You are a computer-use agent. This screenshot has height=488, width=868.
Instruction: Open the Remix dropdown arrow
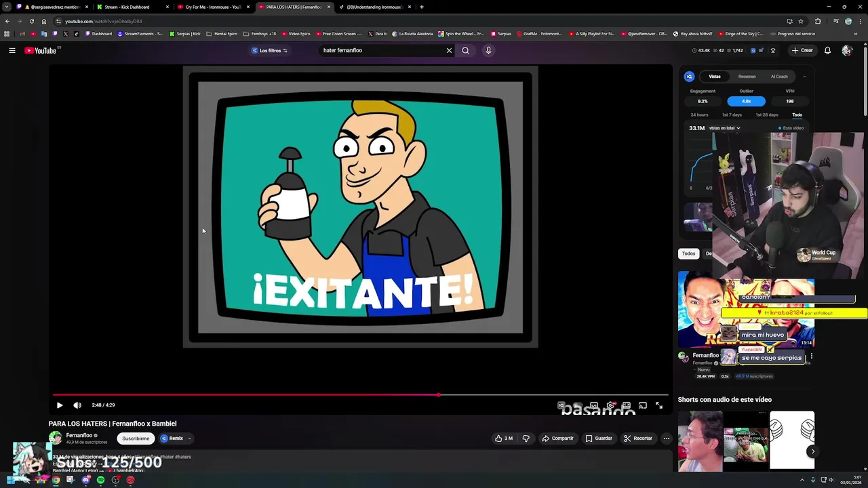190,439
